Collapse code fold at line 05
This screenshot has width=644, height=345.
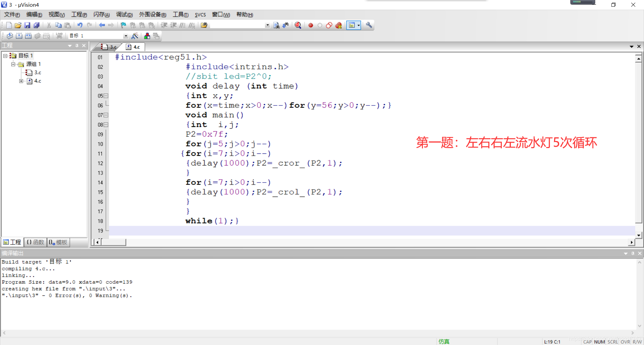pos(106,96)
